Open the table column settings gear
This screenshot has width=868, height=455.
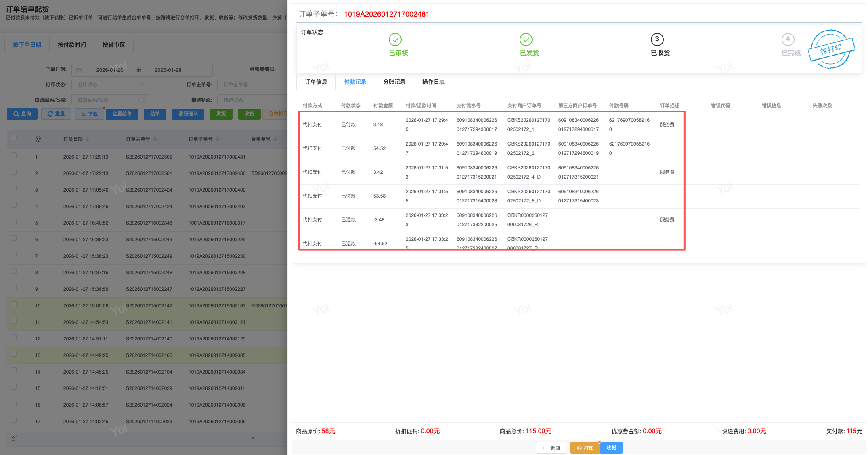(x=38, y=139)
